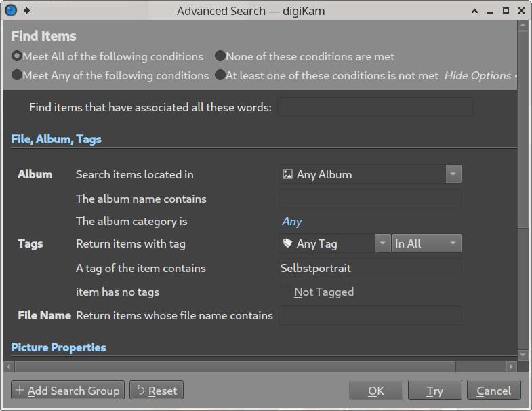Click the album name contains text field

pyautogui.click(x=370, y=199)
